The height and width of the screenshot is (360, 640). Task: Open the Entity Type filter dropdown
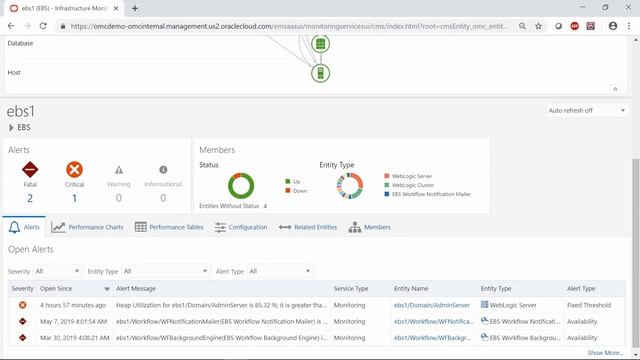[166, 271]
